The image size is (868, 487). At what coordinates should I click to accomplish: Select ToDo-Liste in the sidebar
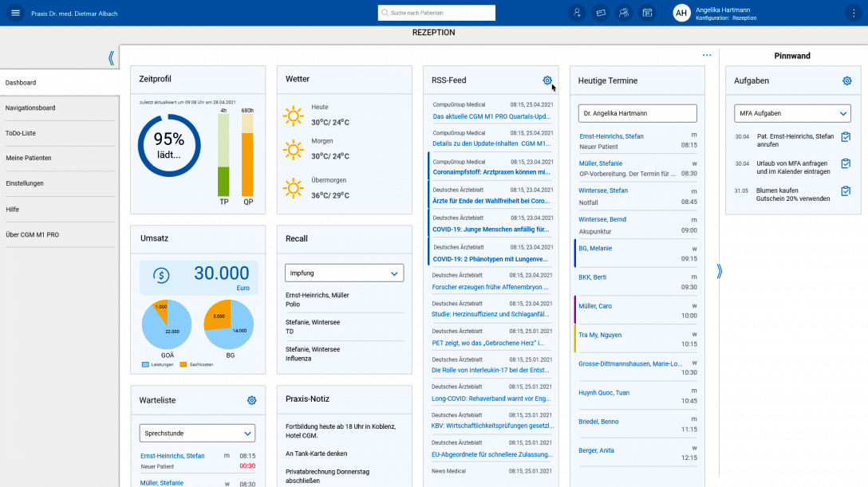tap(21, 133)
